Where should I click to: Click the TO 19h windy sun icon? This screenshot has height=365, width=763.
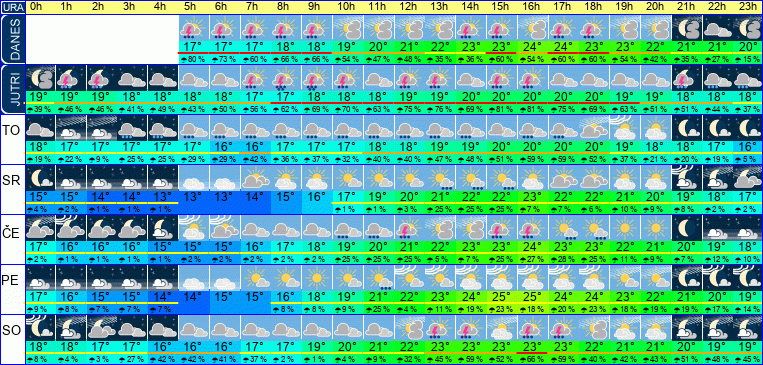626,128
